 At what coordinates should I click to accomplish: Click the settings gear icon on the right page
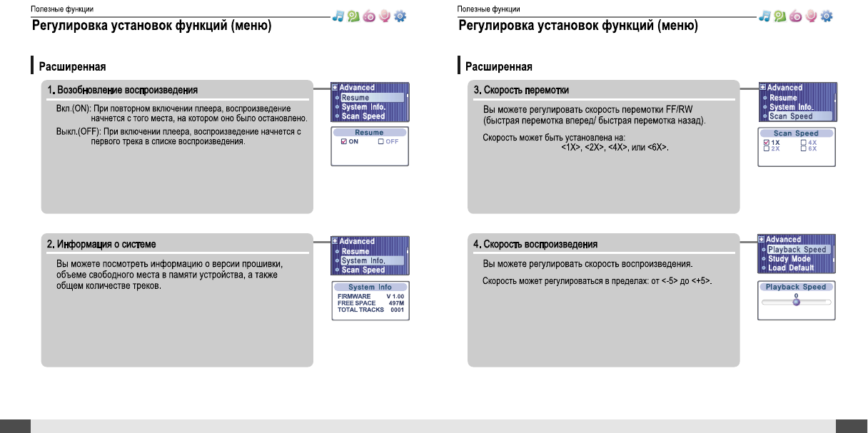[x=827, y=16]
